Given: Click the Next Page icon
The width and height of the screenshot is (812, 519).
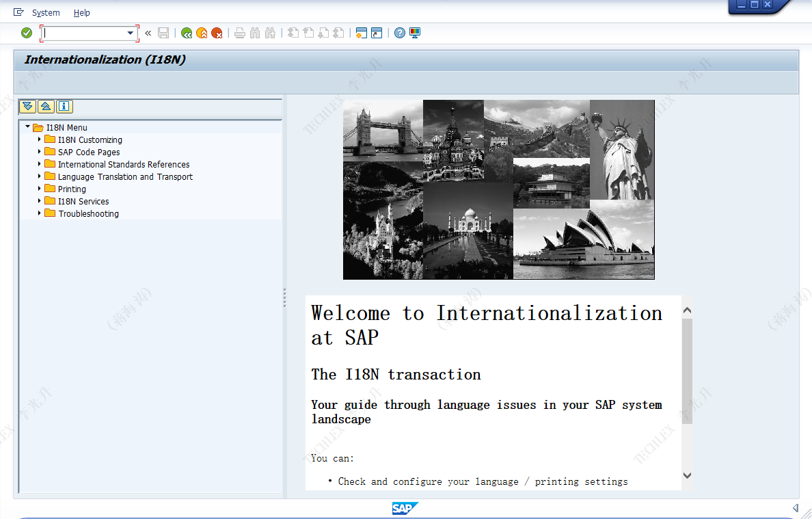Looking at the screenshot, I should [324, 33].
